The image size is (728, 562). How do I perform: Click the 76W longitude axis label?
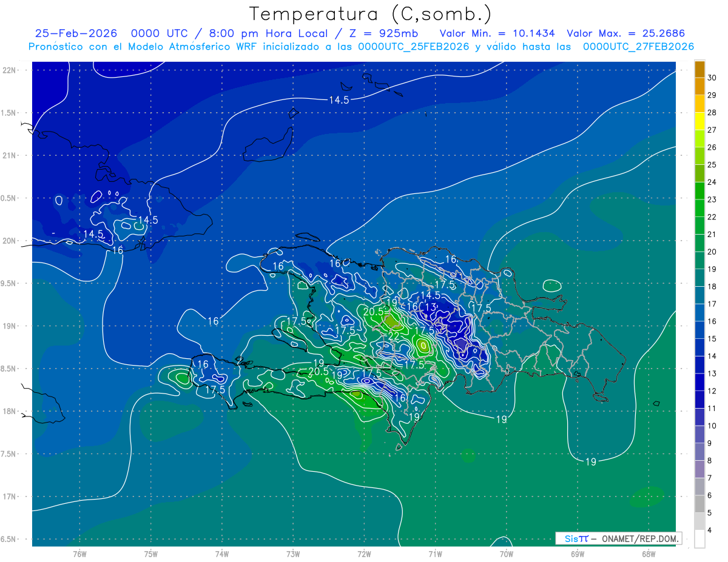tap(79, 554)
